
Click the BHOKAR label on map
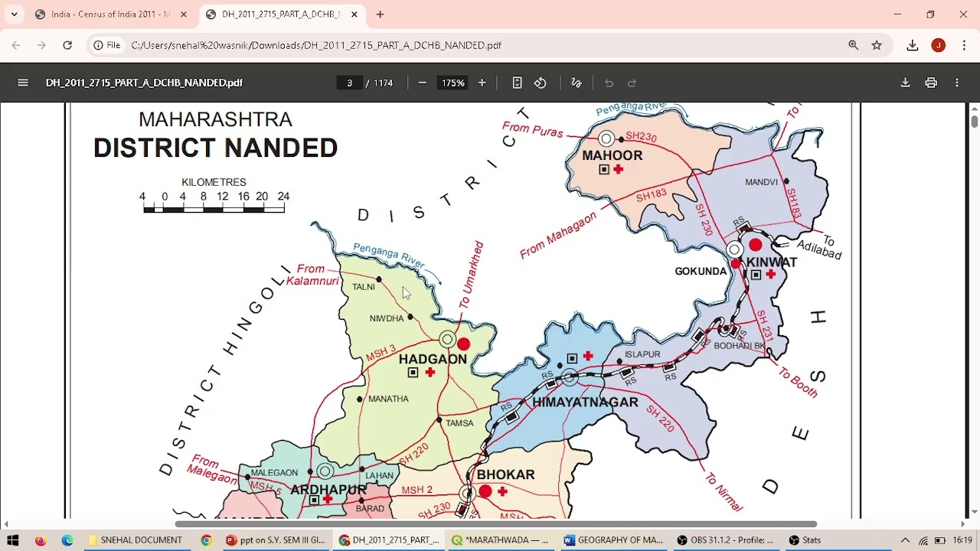(505, 474)
